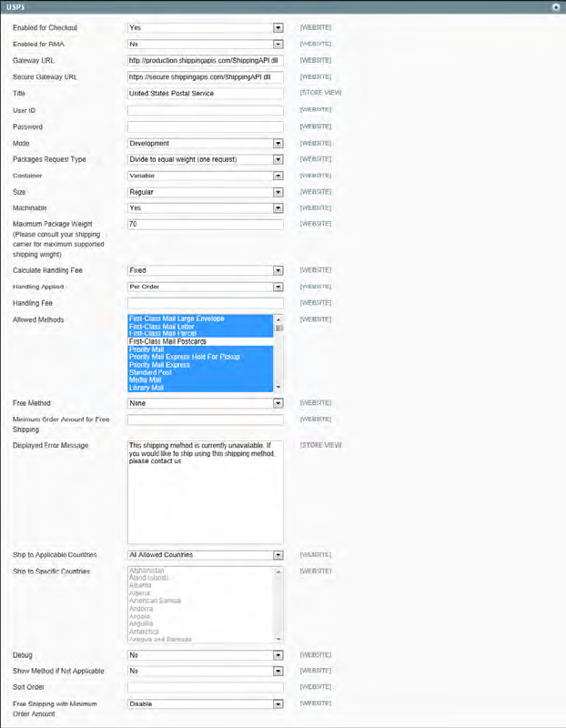
Task: Open Ship to Applicable Countries dropdown
Action: [206, 555]
